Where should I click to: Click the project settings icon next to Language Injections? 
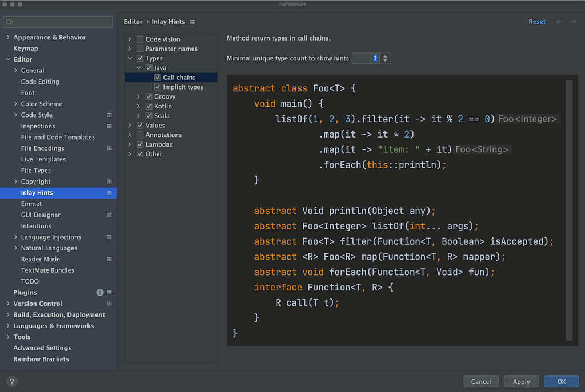pyautogui.click(x=109, y=237)
